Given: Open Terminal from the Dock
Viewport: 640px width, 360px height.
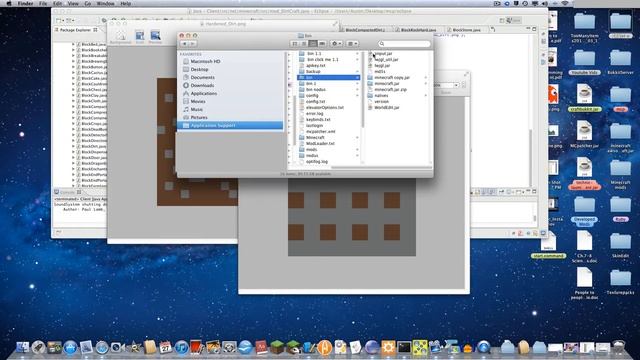Looking at the screenshot, I should coord(404,347).
